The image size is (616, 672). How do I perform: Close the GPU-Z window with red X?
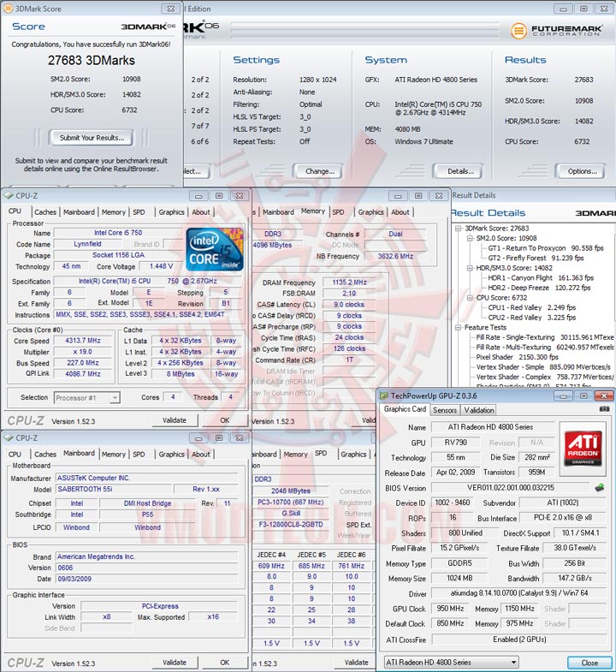[604, 396]
